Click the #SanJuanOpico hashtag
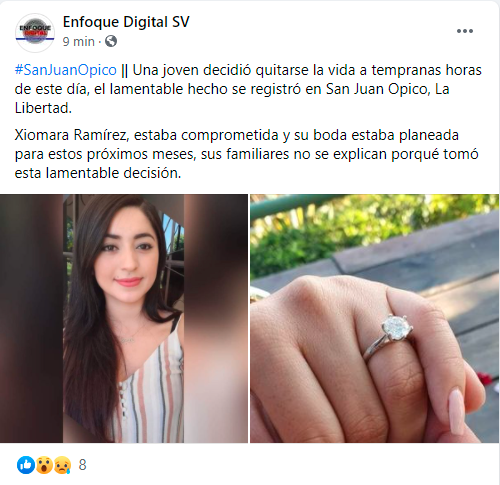500x485 pixels. tap(66, 70)
